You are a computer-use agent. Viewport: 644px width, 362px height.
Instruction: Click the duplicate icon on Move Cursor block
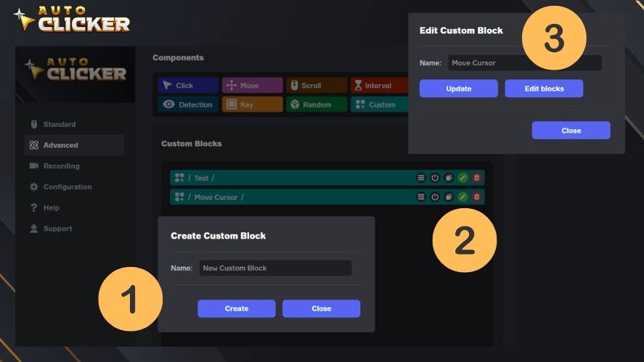449,197
